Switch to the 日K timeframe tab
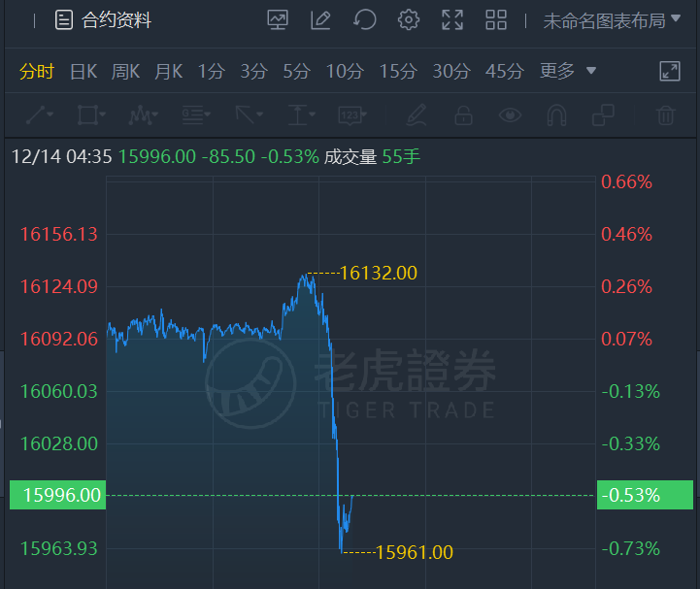The width and height of the screenshot is (700, 589). [x=83, y=71]
